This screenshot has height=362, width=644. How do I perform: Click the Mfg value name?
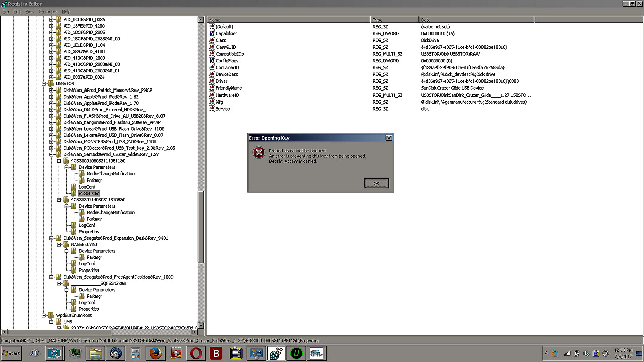pos(219,102)
